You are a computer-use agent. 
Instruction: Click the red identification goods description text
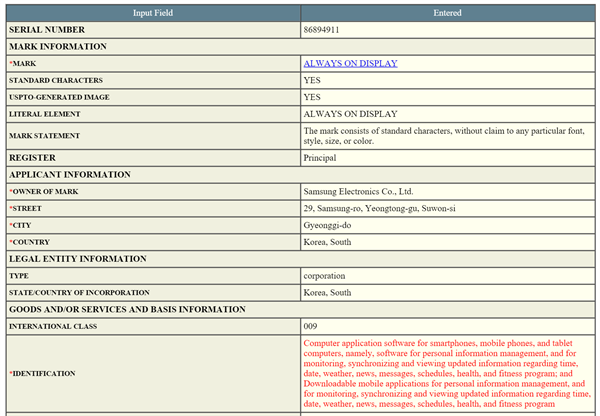click(x=447, y=373)
